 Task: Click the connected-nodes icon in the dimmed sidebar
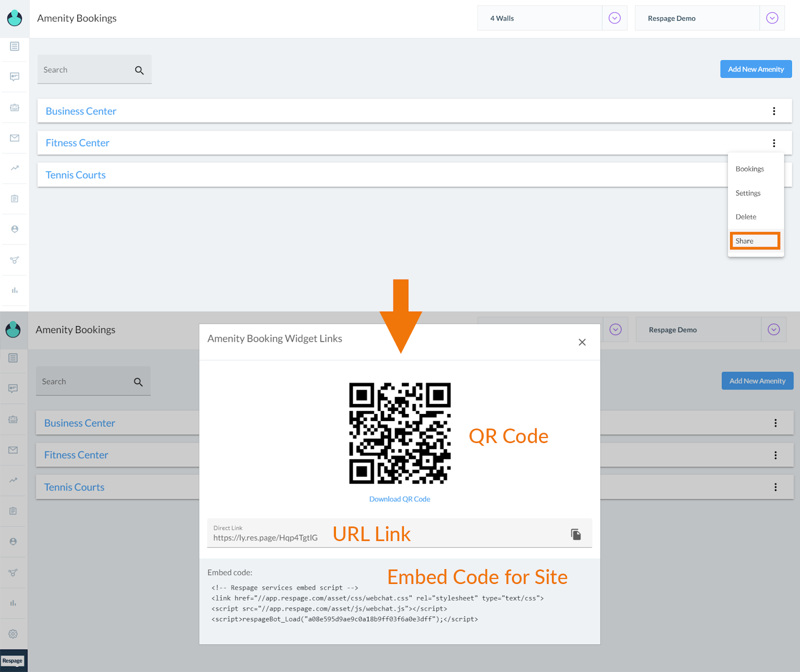[13, 572]
